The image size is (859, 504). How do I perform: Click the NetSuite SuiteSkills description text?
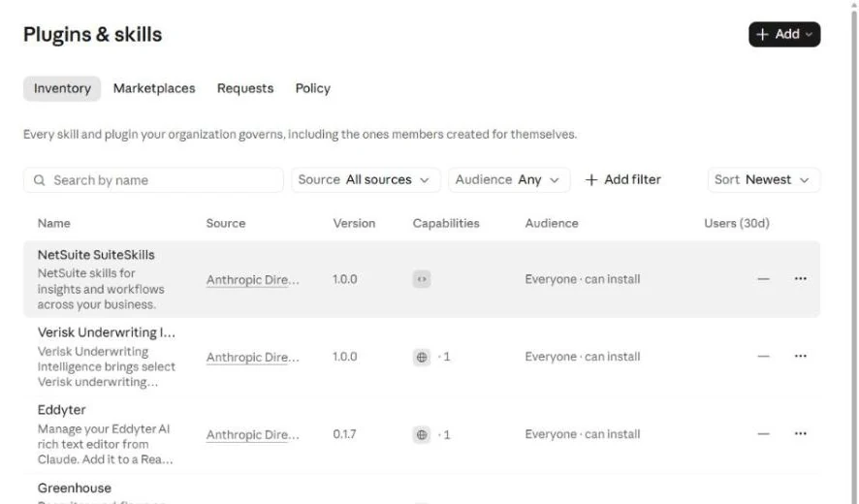pyautogui.click(x=101, y=289)
